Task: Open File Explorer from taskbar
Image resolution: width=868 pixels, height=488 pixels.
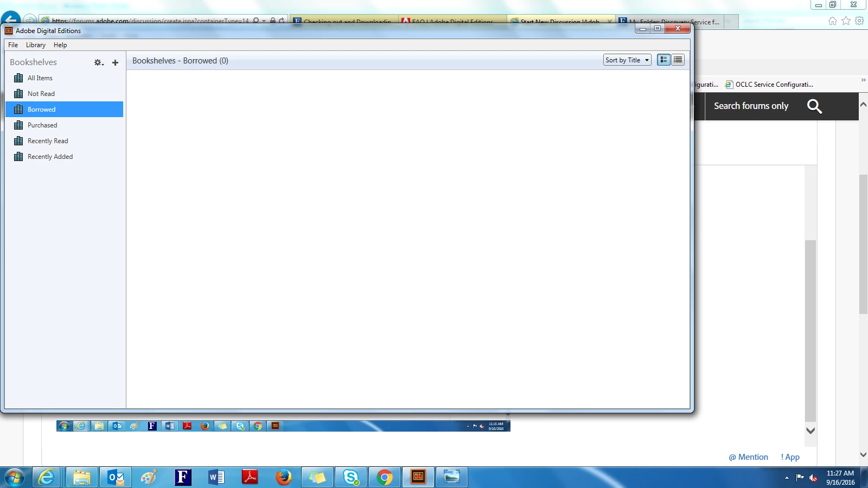Action: [82, 478]
